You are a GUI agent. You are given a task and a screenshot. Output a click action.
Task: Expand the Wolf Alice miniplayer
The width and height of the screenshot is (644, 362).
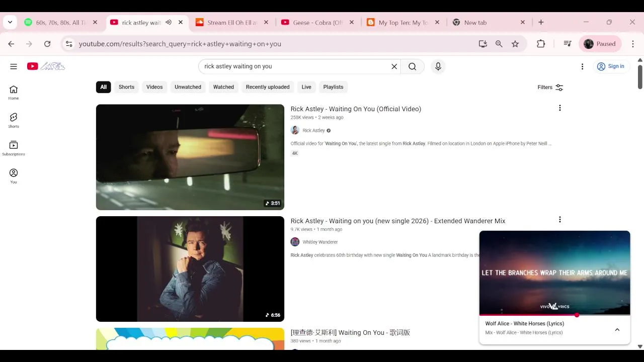(x=617, y=330)
